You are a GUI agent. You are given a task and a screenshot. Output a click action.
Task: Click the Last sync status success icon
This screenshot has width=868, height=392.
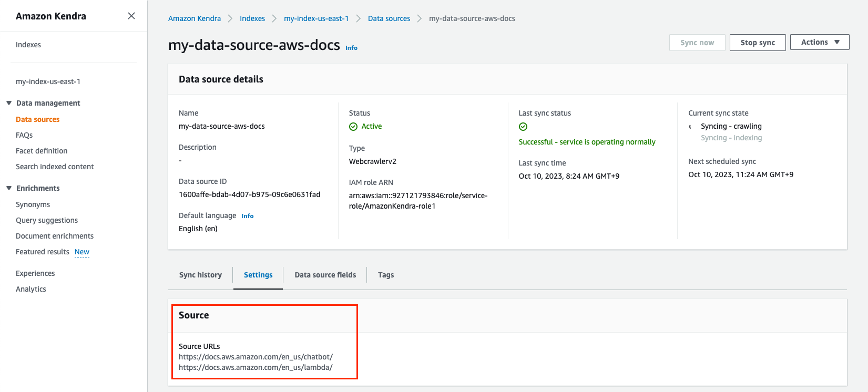click(523, 127)
